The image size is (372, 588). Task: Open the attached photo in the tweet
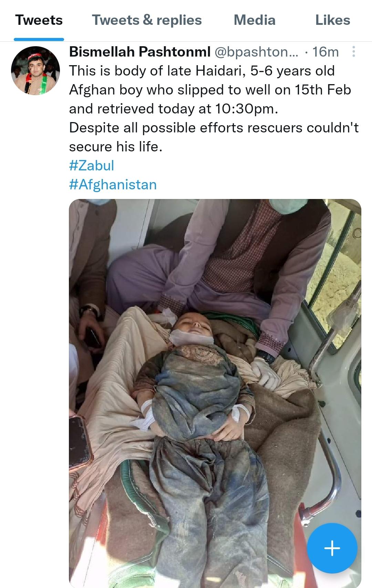click(215, 345)
